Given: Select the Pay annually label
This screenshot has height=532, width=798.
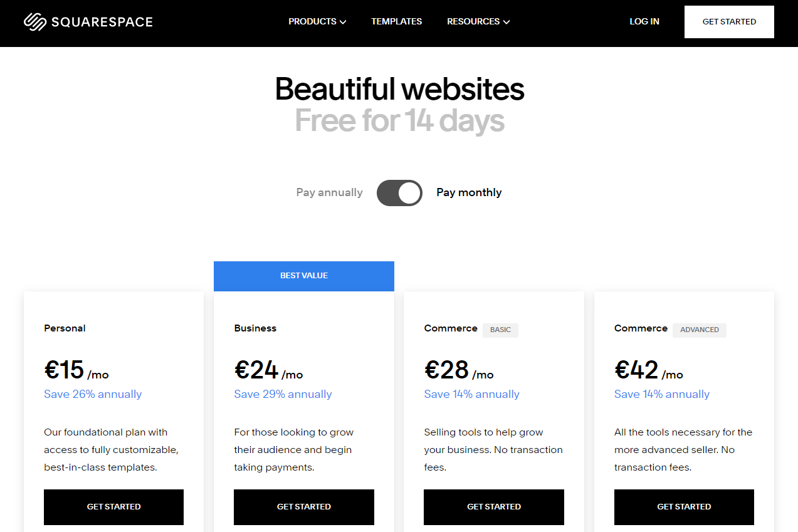Looking at the screenshot, I should point(329,192).
